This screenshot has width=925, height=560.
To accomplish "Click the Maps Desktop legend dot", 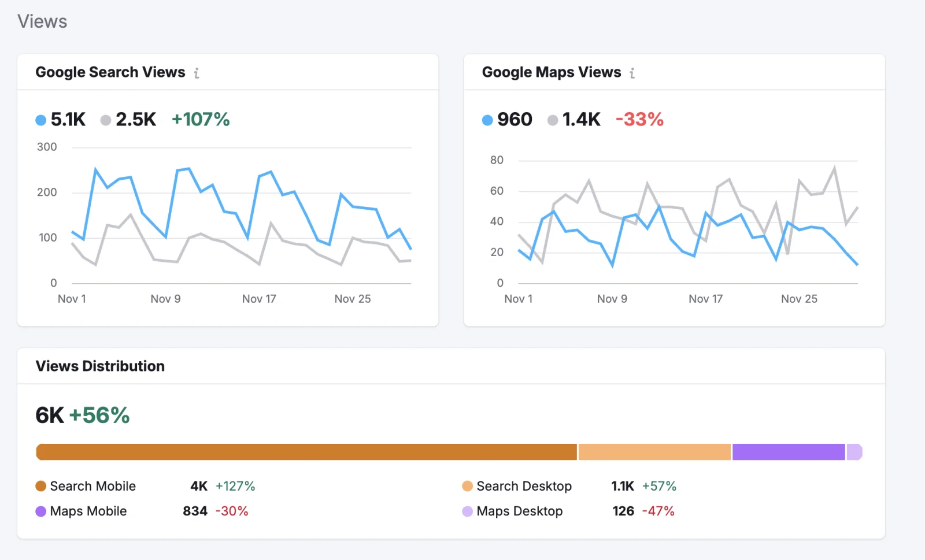I will [x=467, y=511].
